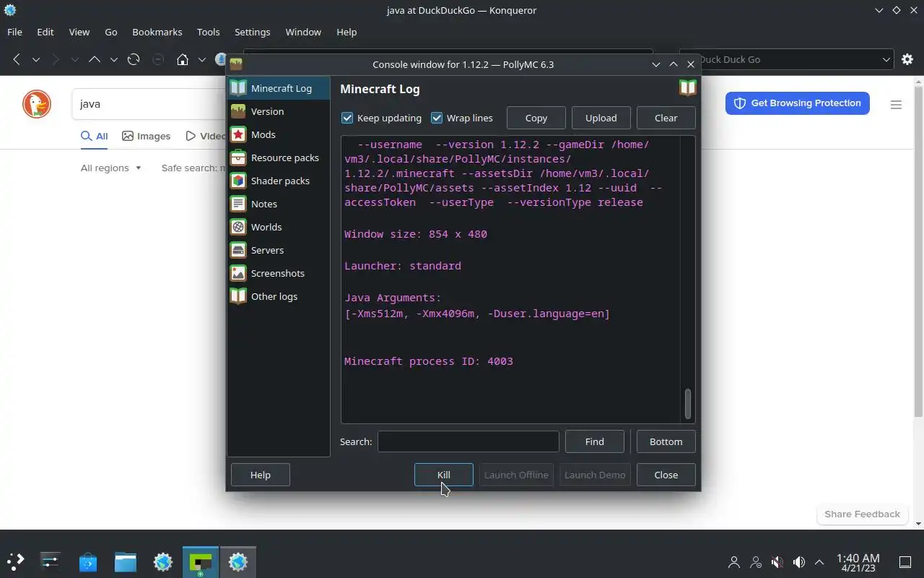Open the Shader packs cube icon
Viewport: 924px width, 578px height.
(x=238, y=181)
